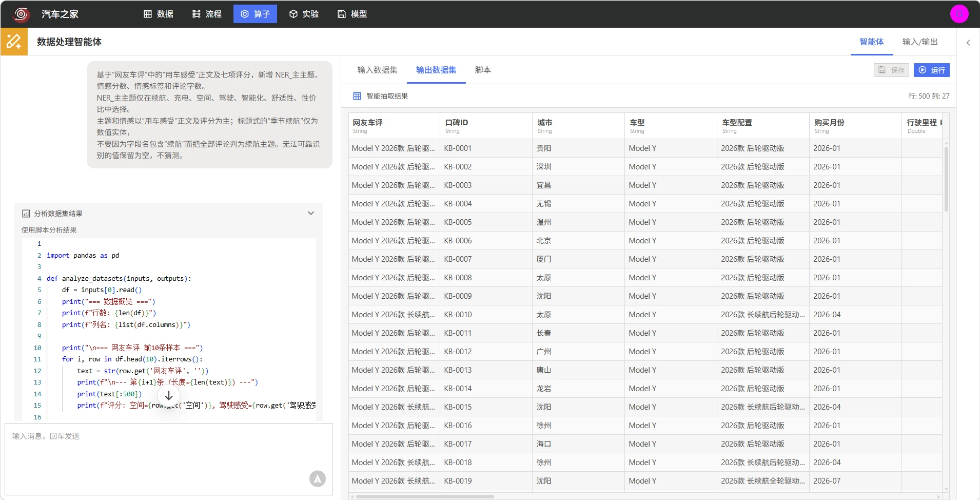
Task: Click the 保存 button
Action: [x=891, y=70]
